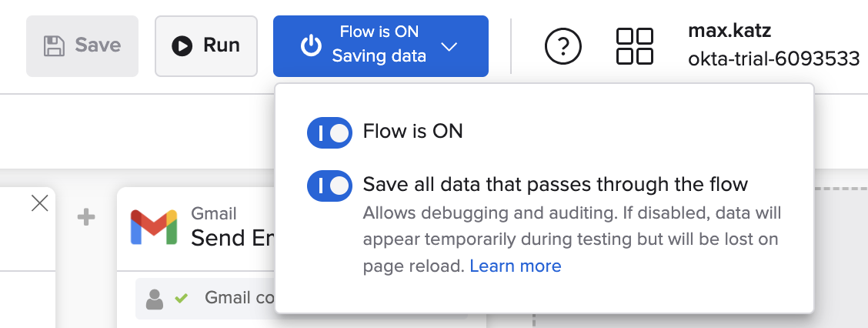Image resolution: width=868 pixels, height=328 pixels.
Task: Open the help question mark icon
Action: pyautogui.click(x=563, y=47)
